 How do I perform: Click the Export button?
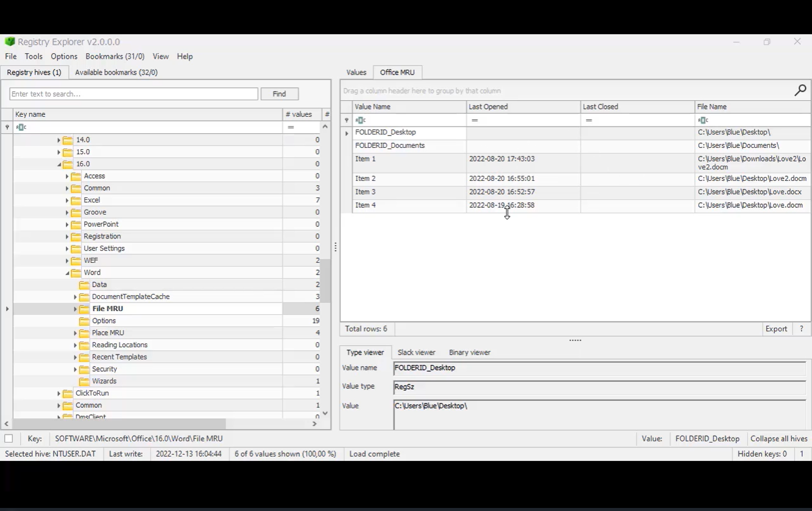point(776,329)
